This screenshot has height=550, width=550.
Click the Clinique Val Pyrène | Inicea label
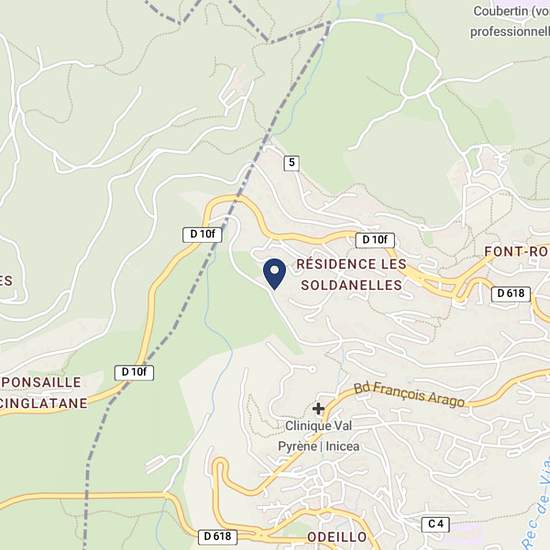318,436
